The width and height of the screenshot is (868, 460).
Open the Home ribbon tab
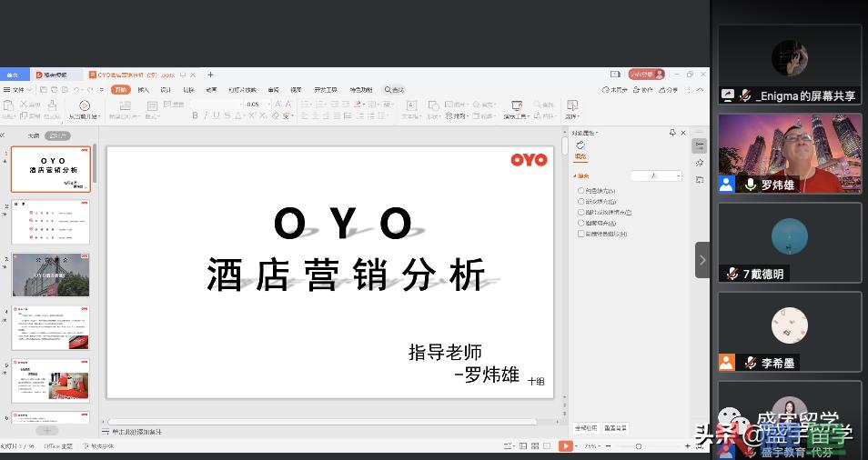tap(120, 90)
